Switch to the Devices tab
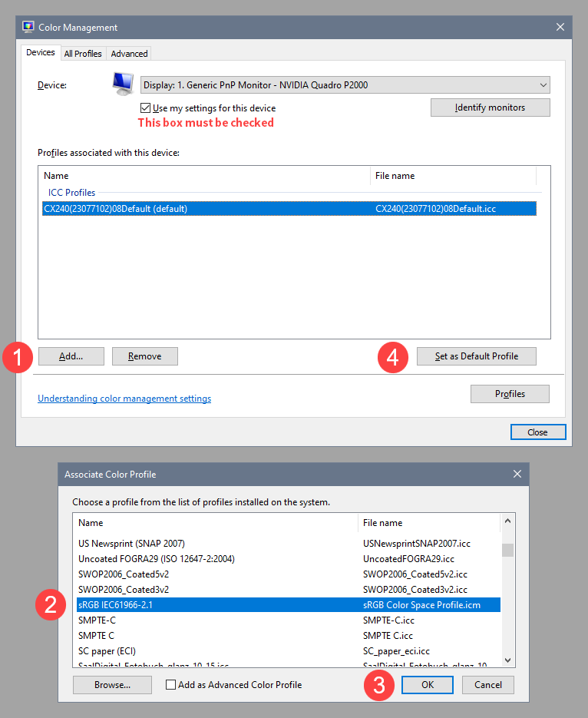588x718 pixels. [x=40, y=53]
